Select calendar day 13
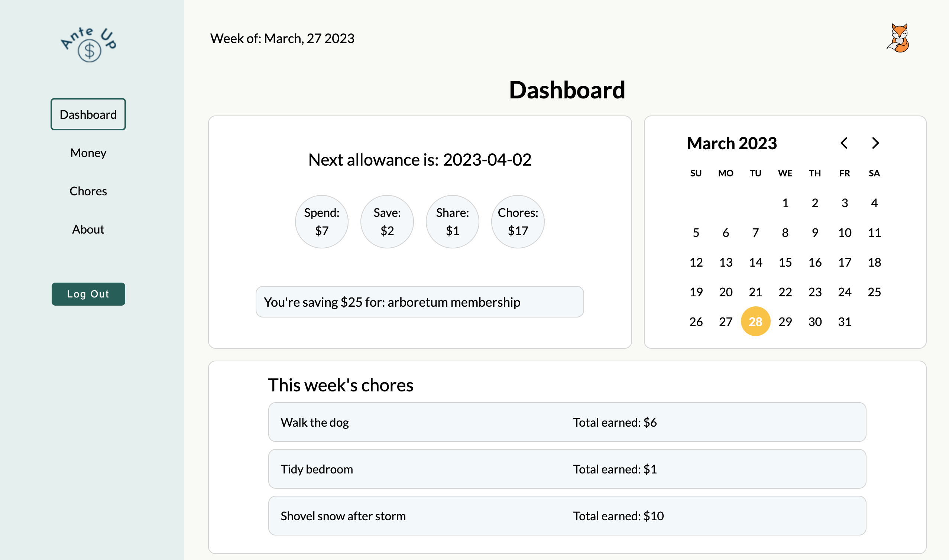949x560 pixels. [726, 262]
